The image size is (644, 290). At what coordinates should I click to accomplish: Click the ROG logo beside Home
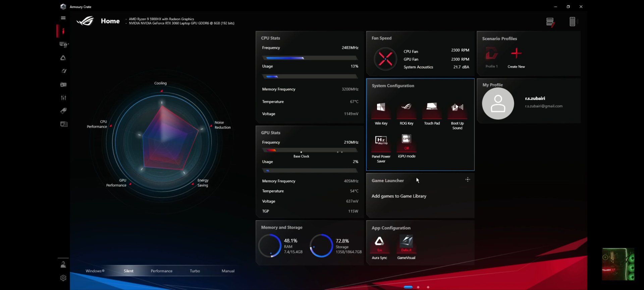pyautogui.click(x=85, y=21)
